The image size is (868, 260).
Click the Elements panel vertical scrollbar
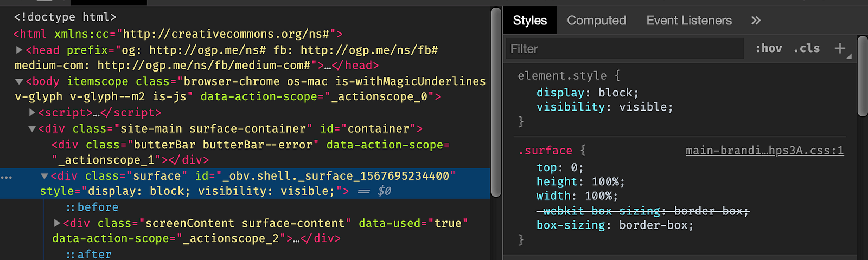click(496, 103)
